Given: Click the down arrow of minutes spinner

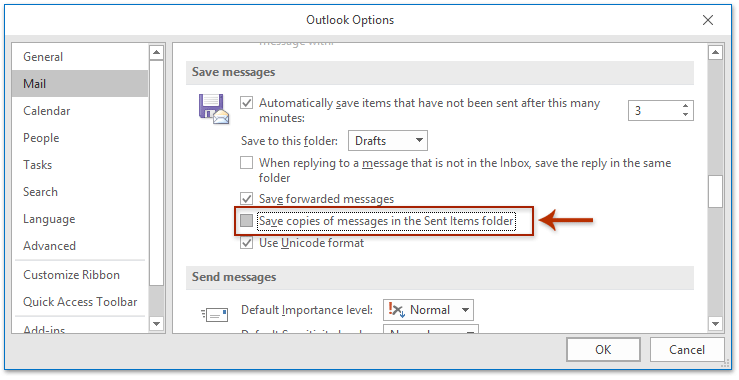Looking at the screenshot, I should coord(685,115).
